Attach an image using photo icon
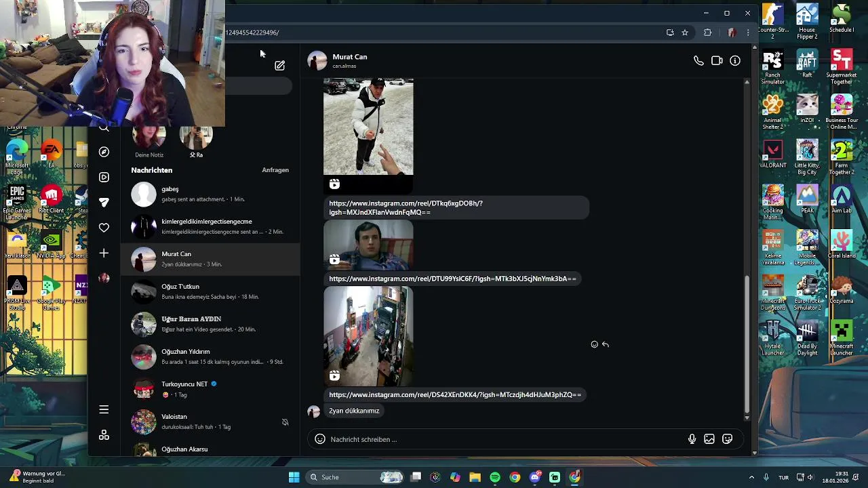The height and width of the screenshot is (488, 868). pos(709,439)
